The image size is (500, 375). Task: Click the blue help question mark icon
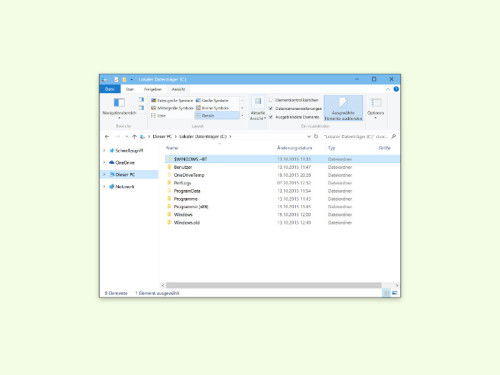[396, 89]
